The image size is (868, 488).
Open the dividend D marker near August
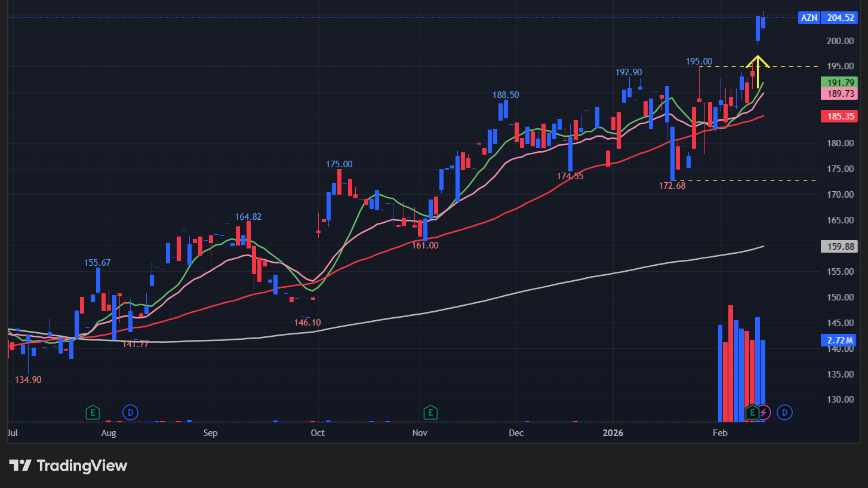tap(130, 412)
